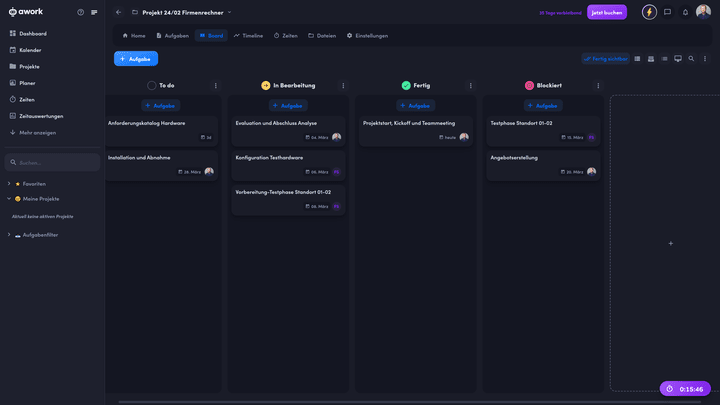Image resolution: width=720 pixels, height=405 pixels.
Task: Collapse the Meine Projekte section
Action: click(x=9, y=199)
